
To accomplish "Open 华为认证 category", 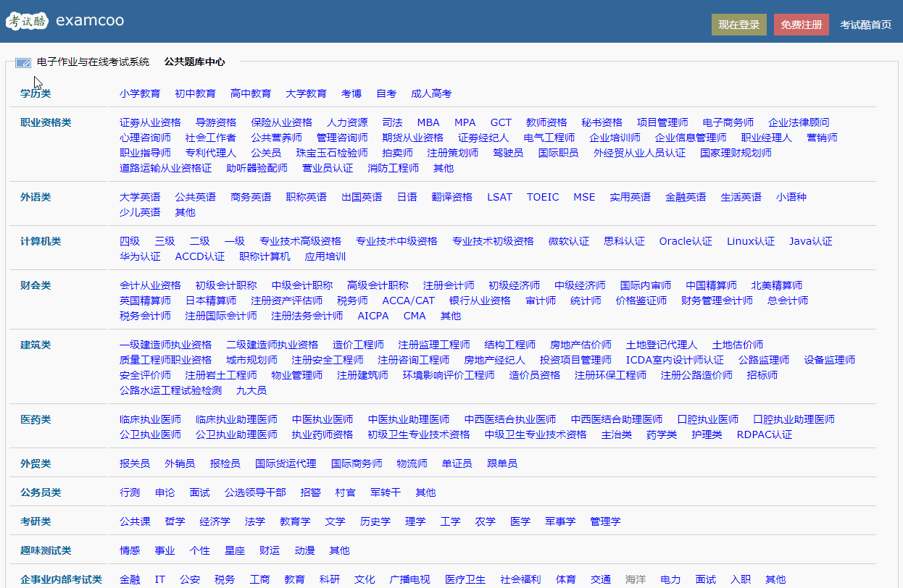I will pyautogui.click(x=140, y=256).
